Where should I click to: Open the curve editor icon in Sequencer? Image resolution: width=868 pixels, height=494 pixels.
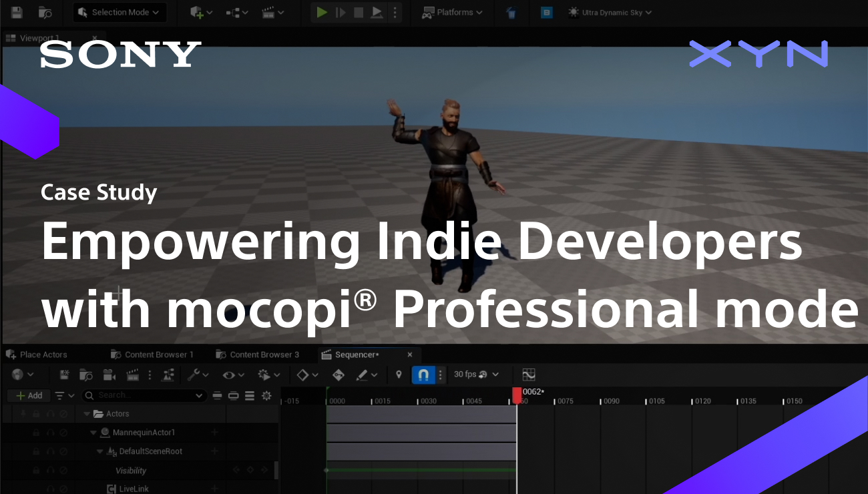(529, 375)
